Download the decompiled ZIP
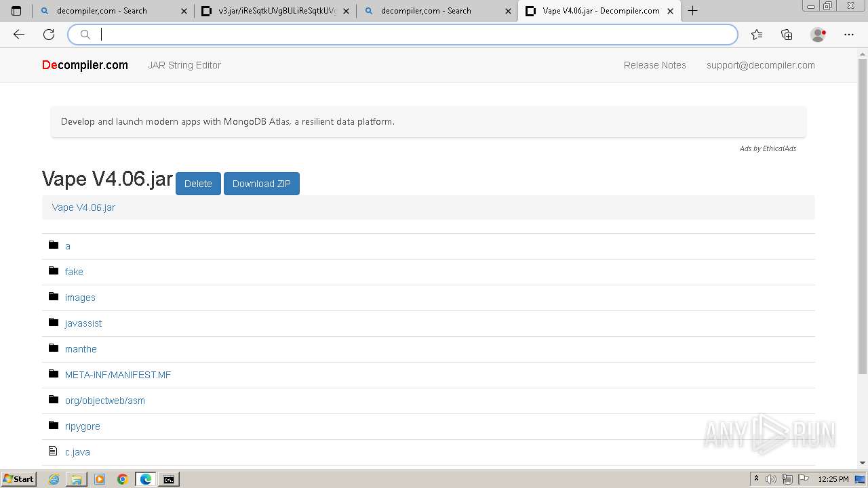Screen dimensions: 868x488 coord(262,184)
